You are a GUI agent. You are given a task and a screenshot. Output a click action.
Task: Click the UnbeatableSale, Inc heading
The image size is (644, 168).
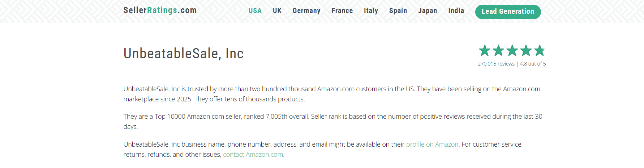(183, 54)
